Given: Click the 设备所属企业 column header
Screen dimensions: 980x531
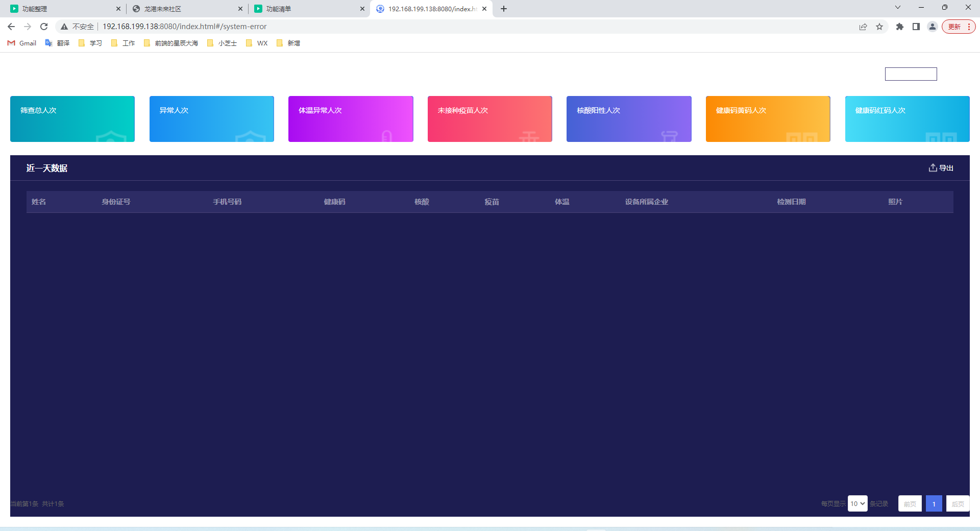Looking at the screenshot, I should pos(647,202).
